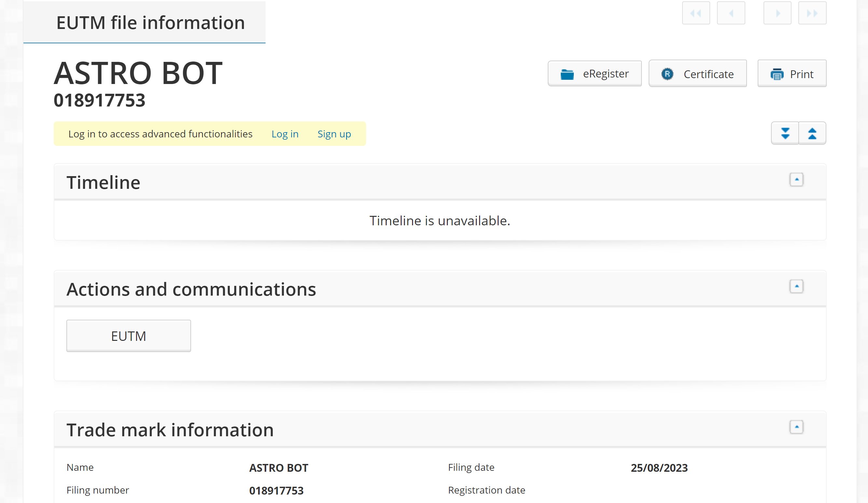This screenshot has width=868, height=503.
Task: Click the Trade mark information heading
Action: [170, 430]
